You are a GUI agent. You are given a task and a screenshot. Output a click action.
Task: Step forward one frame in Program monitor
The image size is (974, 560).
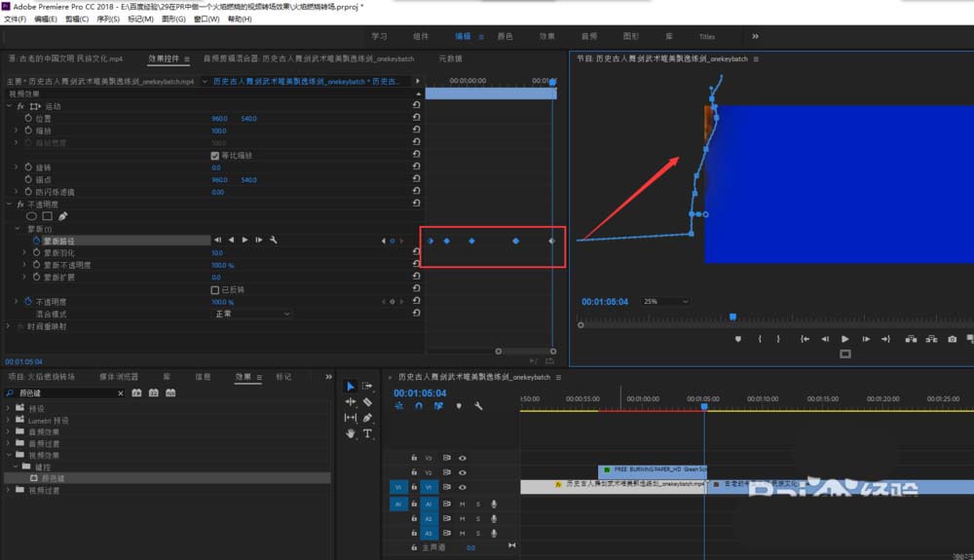(865, 339)
